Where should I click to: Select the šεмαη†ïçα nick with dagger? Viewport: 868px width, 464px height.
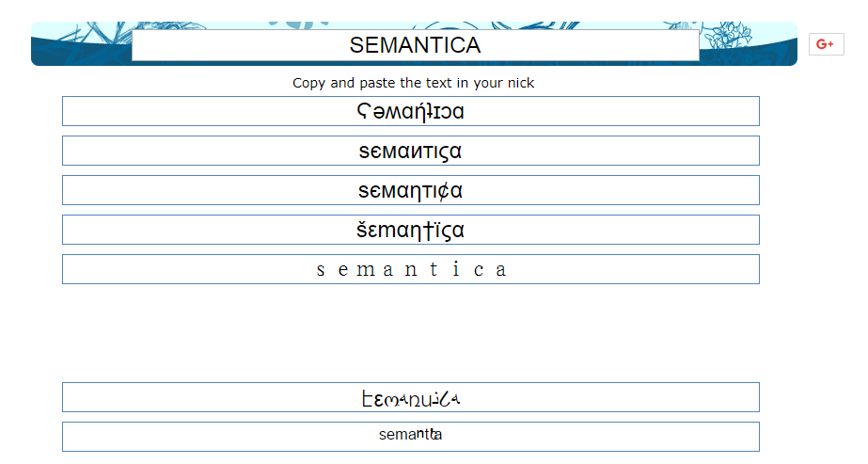pyautogui.click(x=410, y=230)
